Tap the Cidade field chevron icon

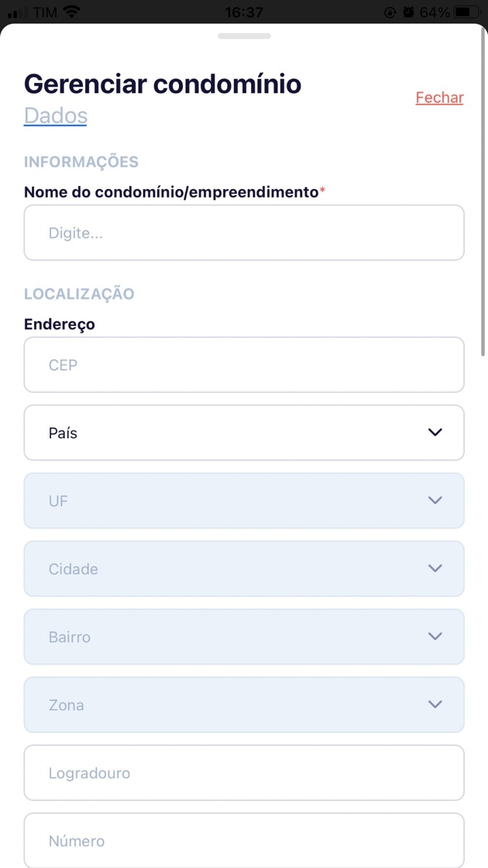point(435,568)
